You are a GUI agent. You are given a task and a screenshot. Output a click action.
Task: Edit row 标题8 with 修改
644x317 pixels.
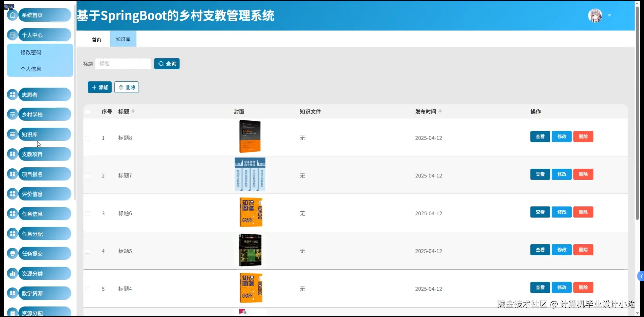[x=562, y=136]
